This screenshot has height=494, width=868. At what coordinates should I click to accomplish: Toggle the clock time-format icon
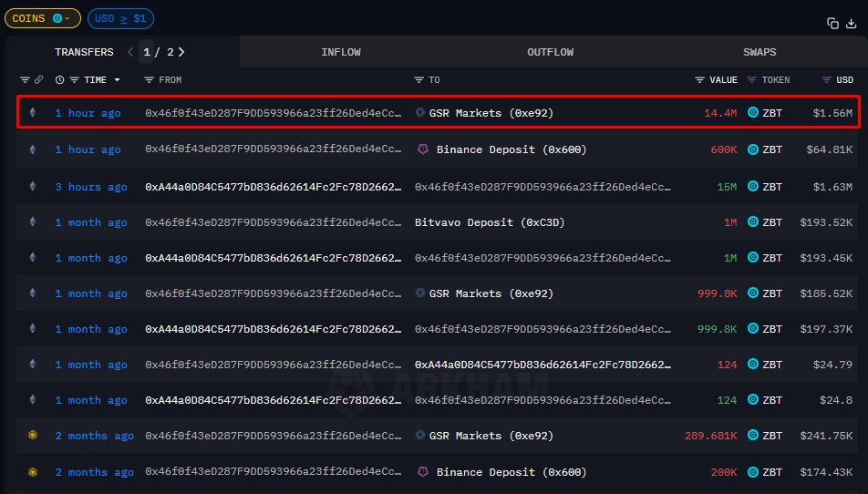[x=60, y=80]
